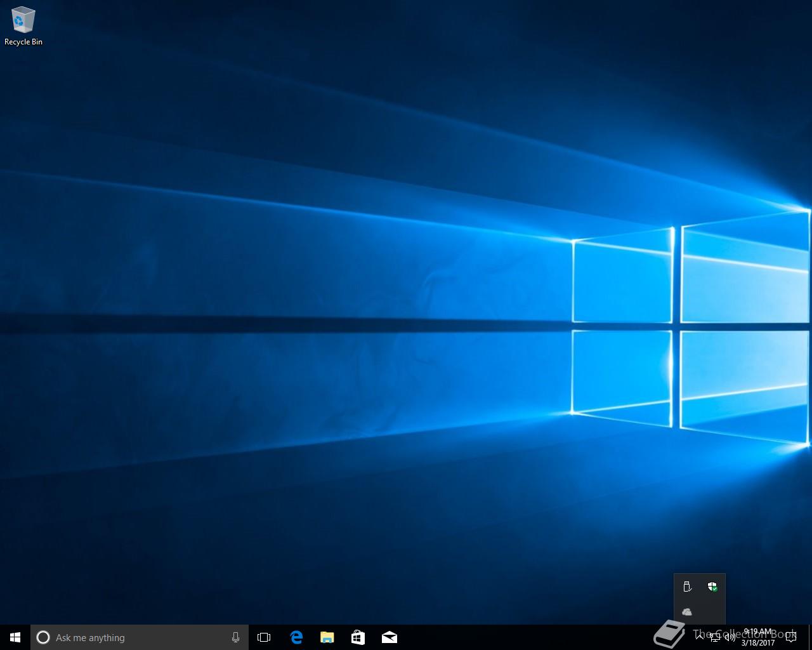Open the Mail app from the taskbar
The image size is (812, 650).
click(x=389, y=637)
